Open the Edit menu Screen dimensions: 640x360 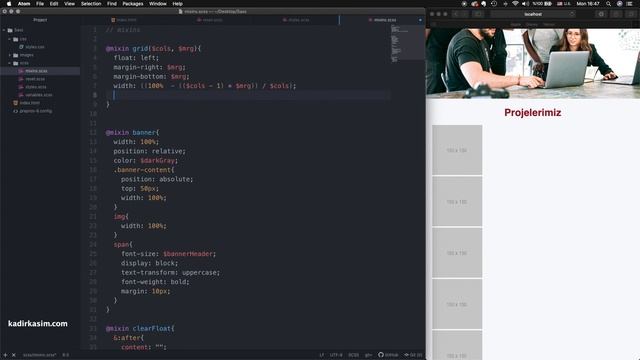pyautogui.click(x=54, y=4)
